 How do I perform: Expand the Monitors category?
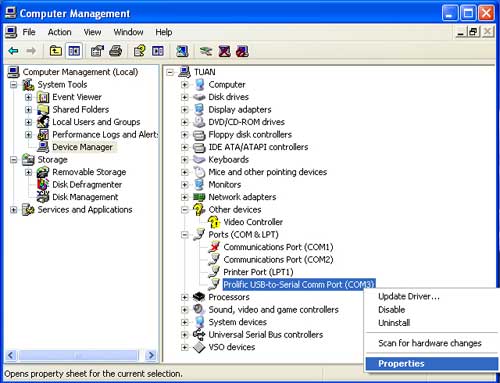pos(185,185)
